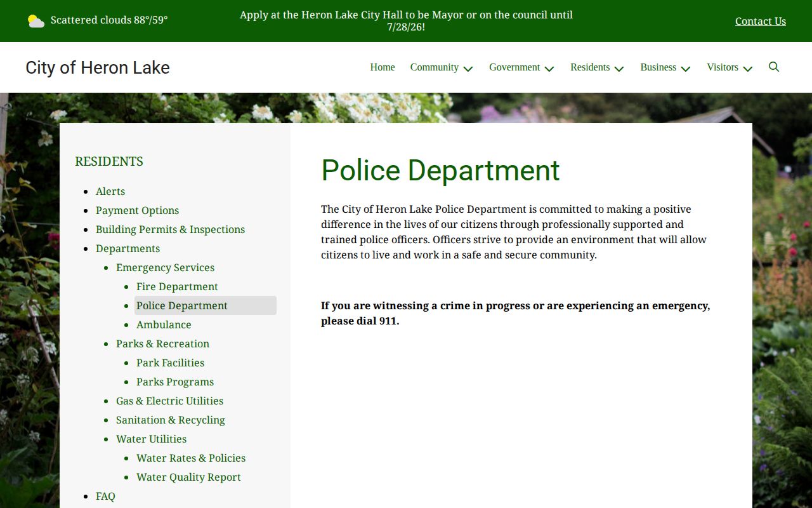Open the Alerts sidebar link
812x508 pixels.
[x=110, y=191]
